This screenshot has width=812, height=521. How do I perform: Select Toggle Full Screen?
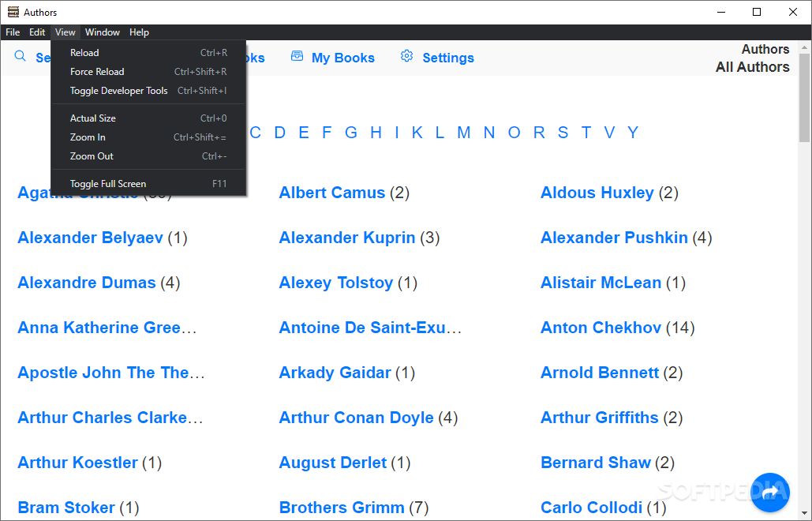[x=148, y=184]
